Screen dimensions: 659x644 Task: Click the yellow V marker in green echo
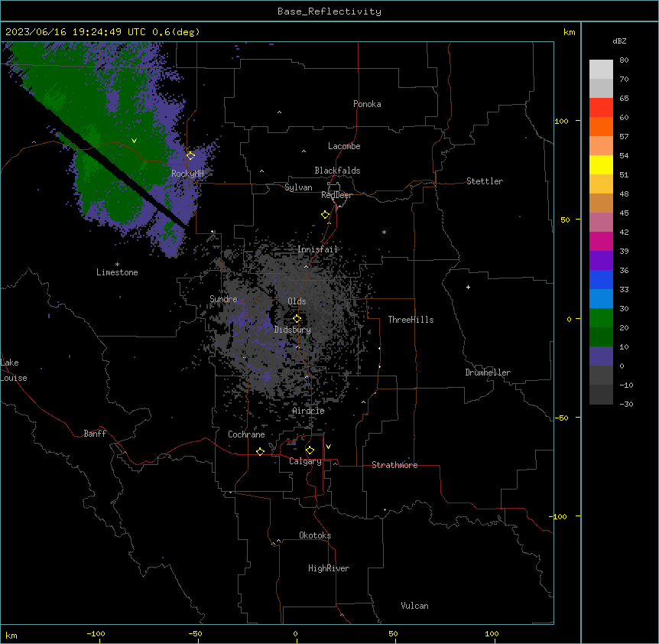pyautogui.click(x=134, y=141)
